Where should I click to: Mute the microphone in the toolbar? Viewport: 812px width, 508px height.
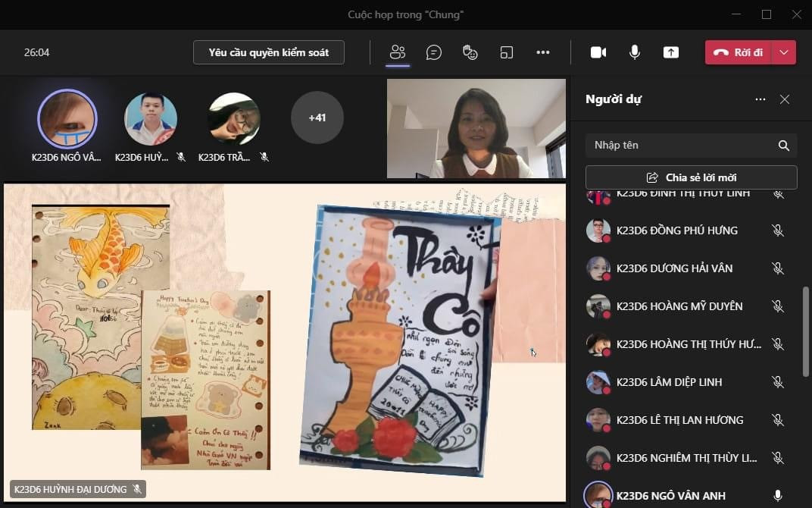point(635,52)
